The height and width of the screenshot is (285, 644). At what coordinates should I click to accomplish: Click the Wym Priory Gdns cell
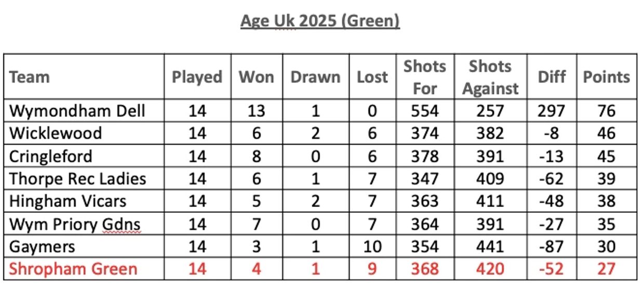(x=75, y=224)
